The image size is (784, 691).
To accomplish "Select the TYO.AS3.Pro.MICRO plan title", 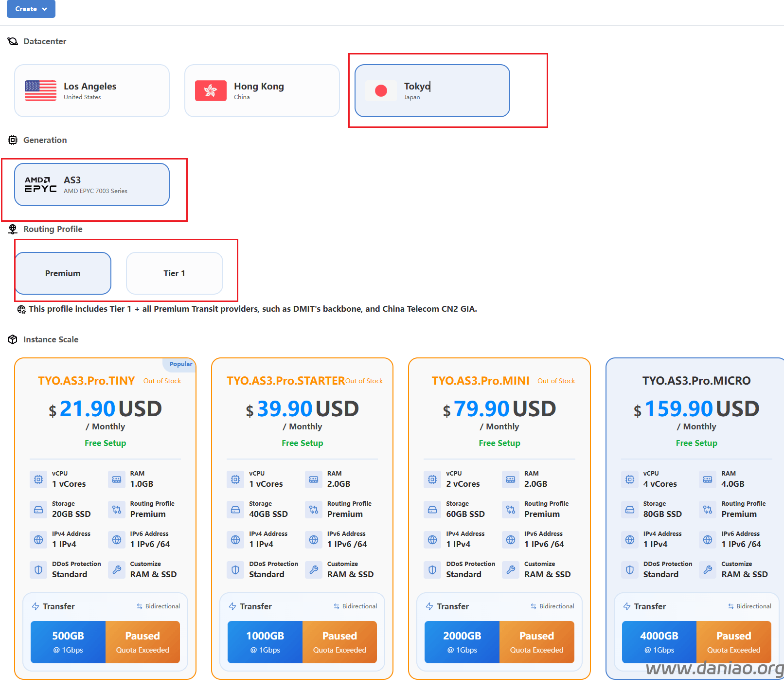I will pos(696,381).
